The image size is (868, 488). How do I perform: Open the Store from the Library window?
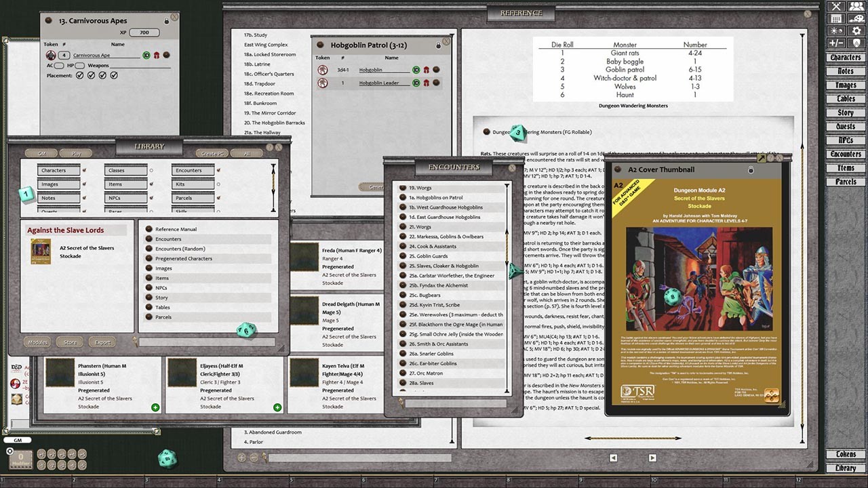click(x=70, y=342)
